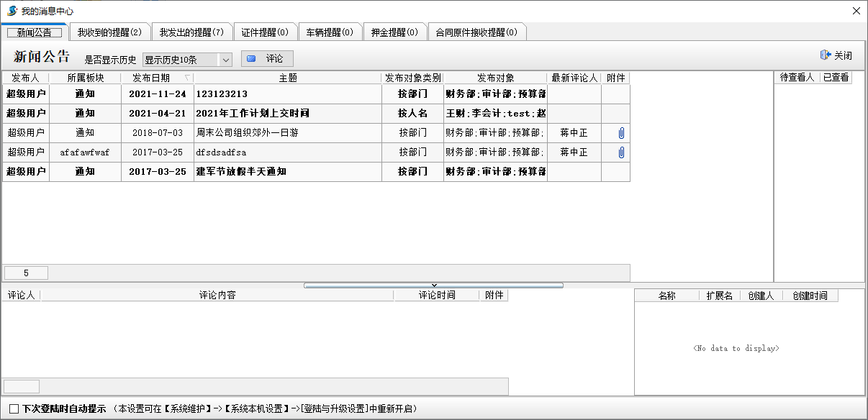
Task: Switch to 我收到的提醒(2) tab
Action: 109,32
